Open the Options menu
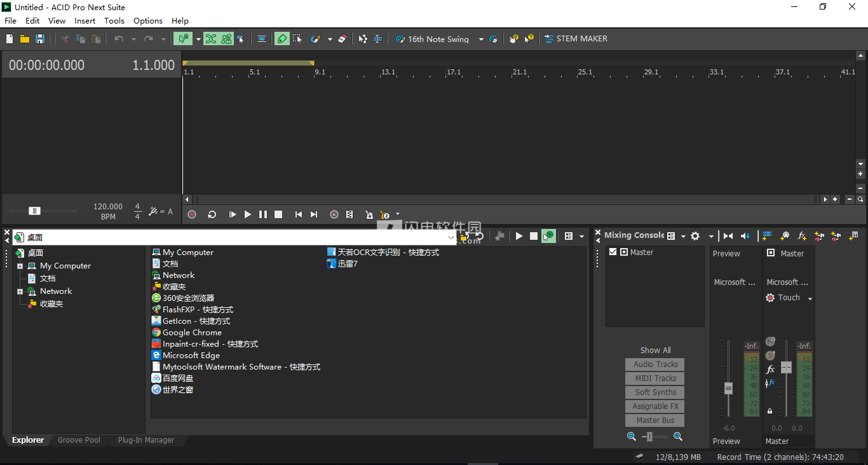This screenshot has height=465, width=868. tap(148, 20)
